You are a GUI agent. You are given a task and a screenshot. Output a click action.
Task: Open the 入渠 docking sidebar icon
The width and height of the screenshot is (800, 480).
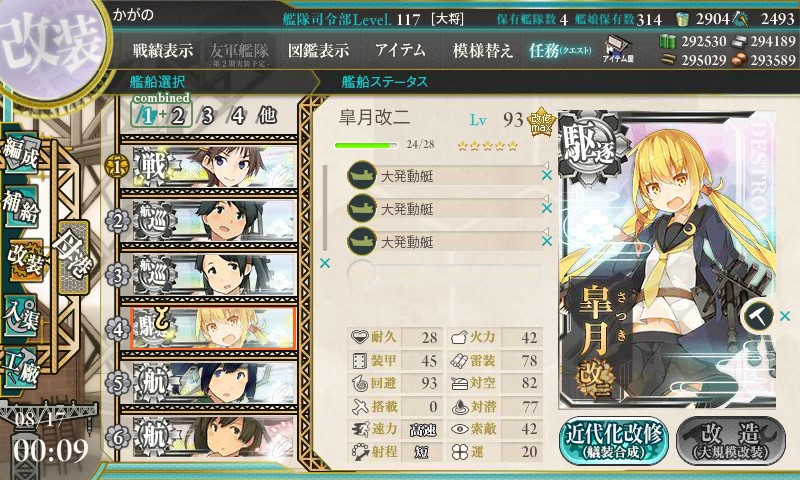tap(21, 316)
